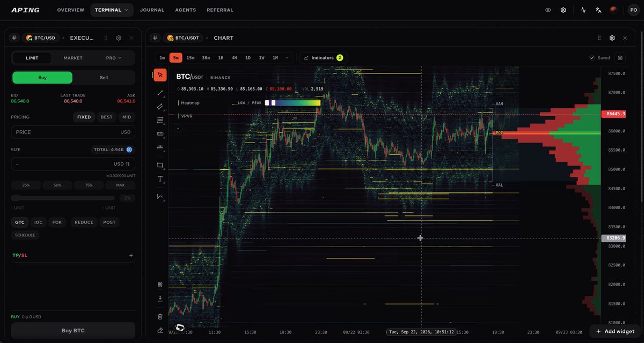Toggle the eye visibility icon in header
Screen dimensions: 644x343
548,10
